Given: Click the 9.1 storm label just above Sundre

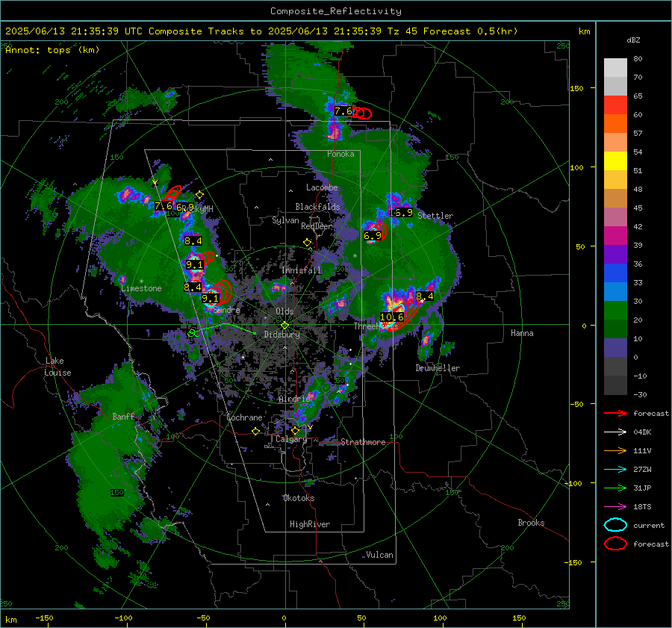Looking at the screenshot, I should (x=210, y=299).
